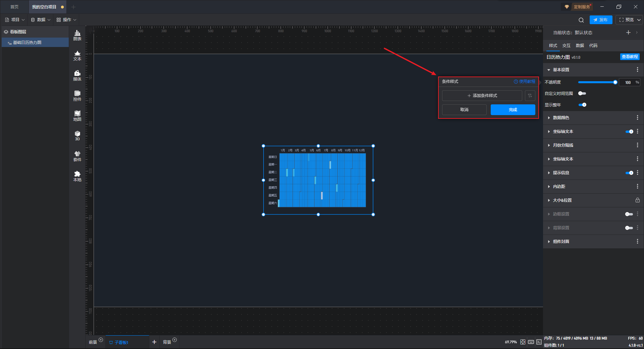Open the 3D components panel
The height and width of the screenshot is (349, 644).
(77, 136)
